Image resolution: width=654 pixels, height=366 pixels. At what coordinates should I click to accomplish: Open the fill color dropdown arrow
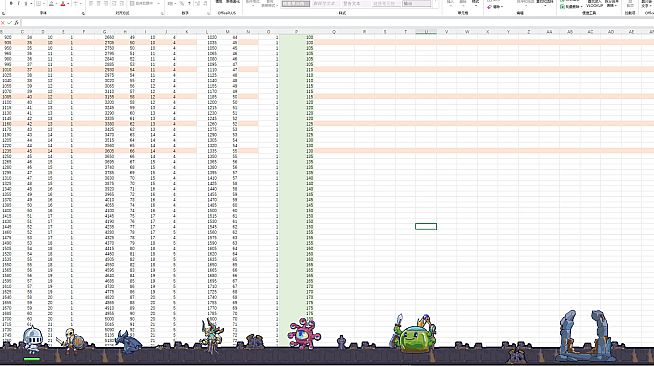(x=56, y=4)
